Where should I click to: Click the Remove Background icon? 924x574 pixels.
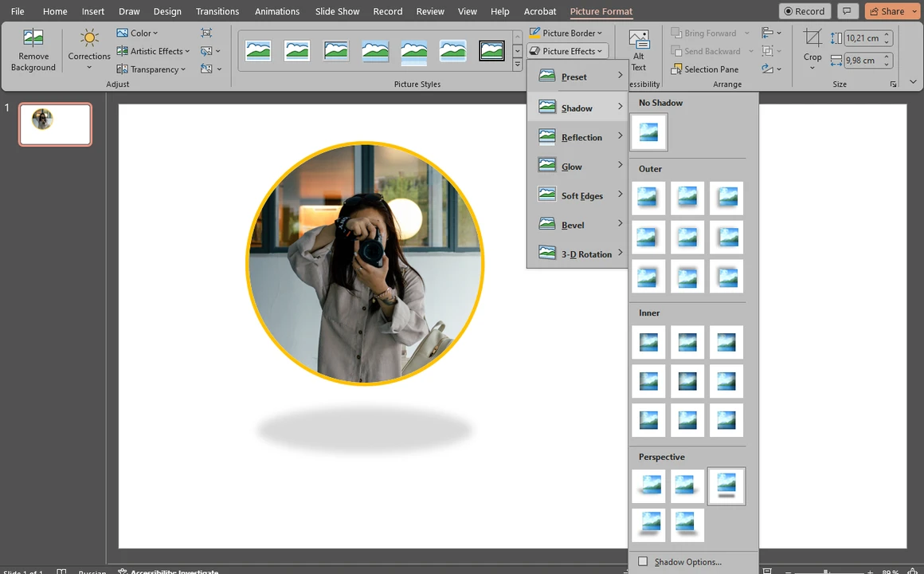(x=33, y=50)
